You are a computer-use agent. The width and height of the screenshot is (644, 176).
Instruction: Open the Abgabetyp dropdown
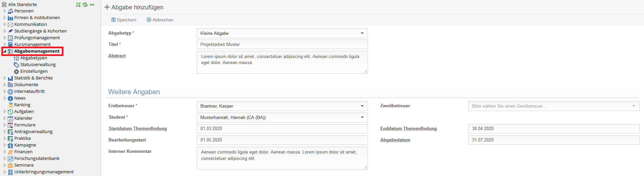(x=282, y=33)
